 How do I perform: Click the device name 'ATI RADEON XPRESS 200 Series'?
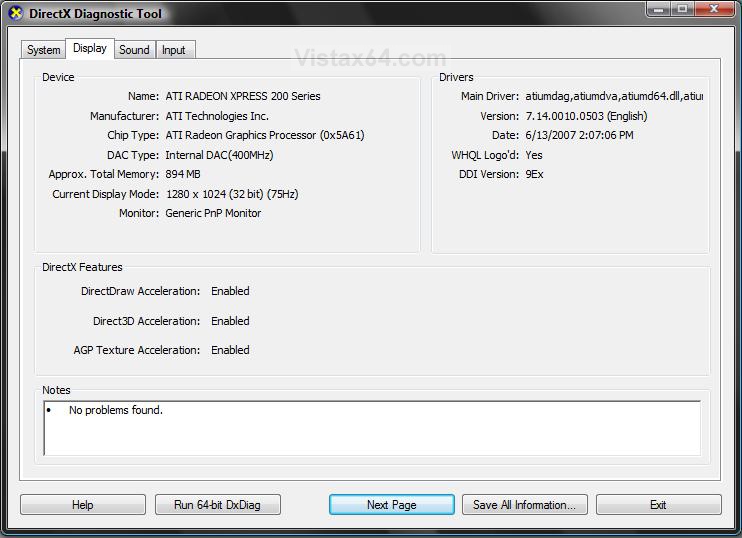(243, 96)
